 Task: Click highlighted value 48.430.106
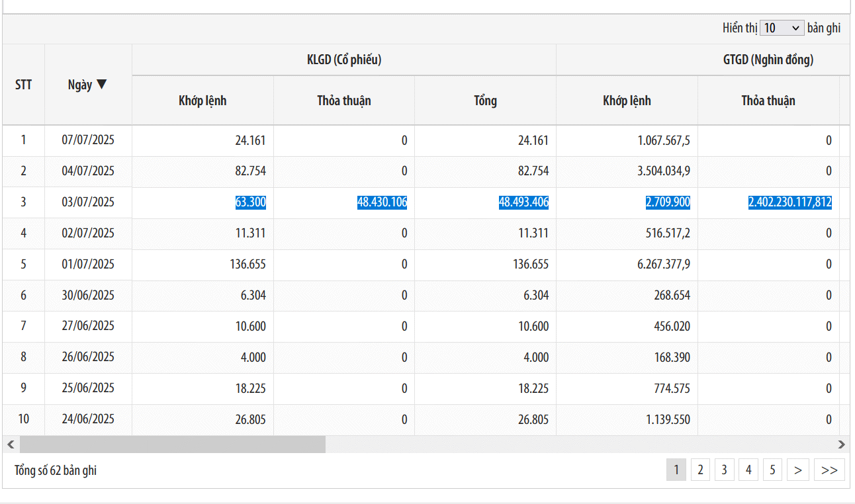click(x=382, y=202)
